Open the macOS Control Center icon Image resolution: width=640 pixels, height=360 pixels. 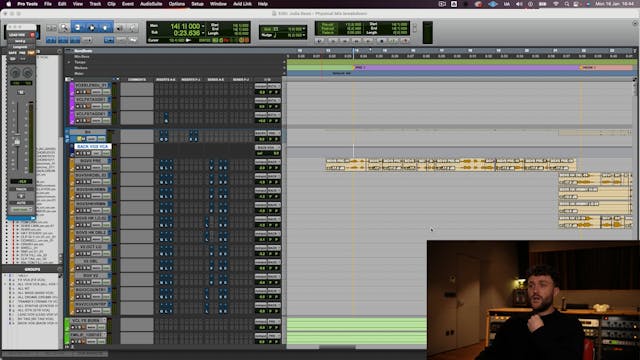click(576, 4)
